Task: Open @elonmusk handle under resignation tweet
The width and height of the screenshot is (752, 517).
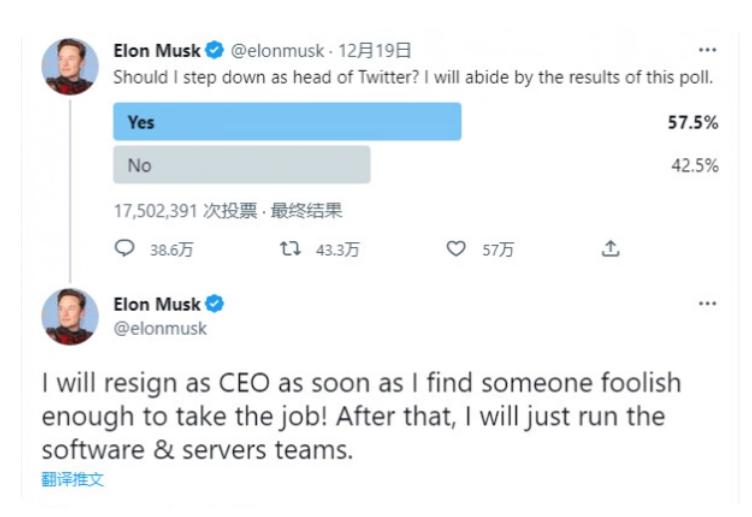Action: coord(160,327)
